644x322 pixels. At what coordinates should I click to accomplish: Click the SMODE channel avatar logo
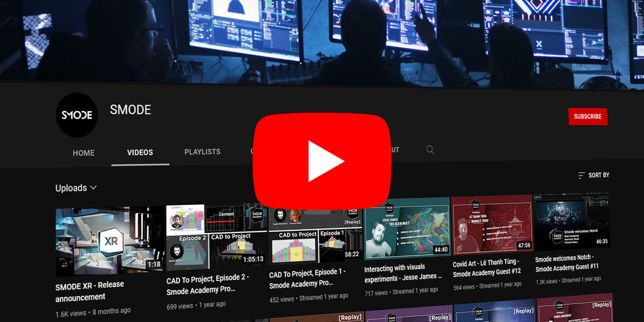point(77,115)
